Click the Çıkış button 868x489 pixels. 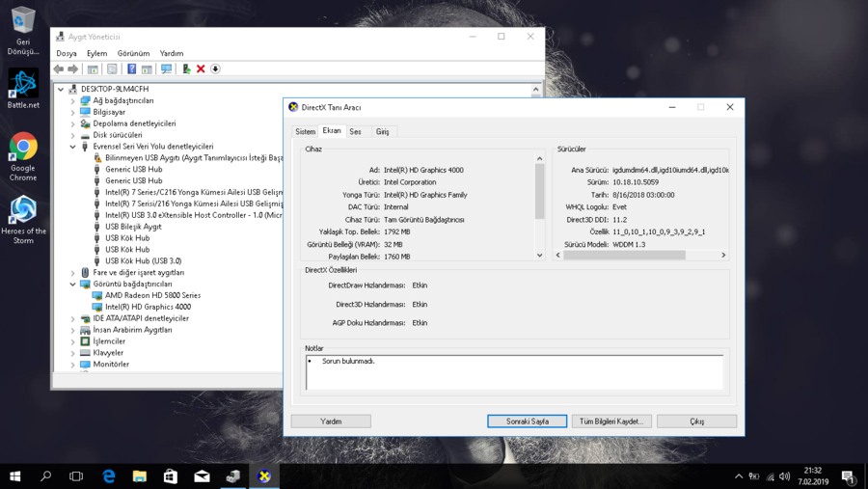click(697, 421)
